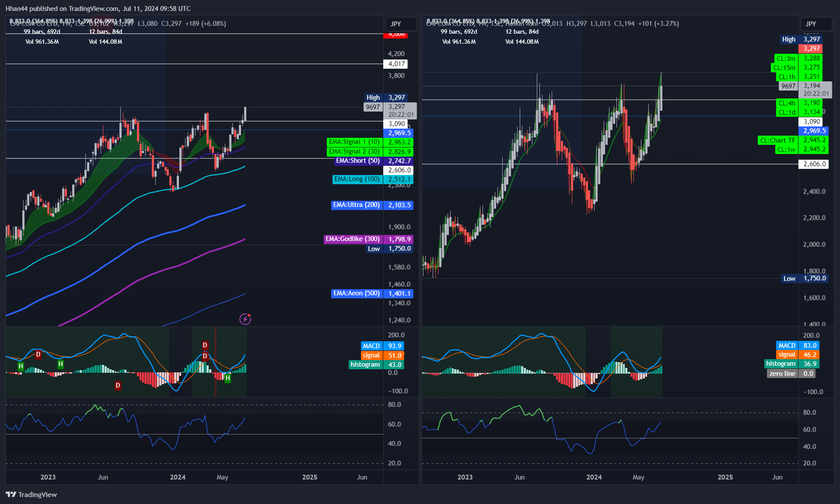
Task: Click May on the left chart time axis
Action: [x=222, y=477]
